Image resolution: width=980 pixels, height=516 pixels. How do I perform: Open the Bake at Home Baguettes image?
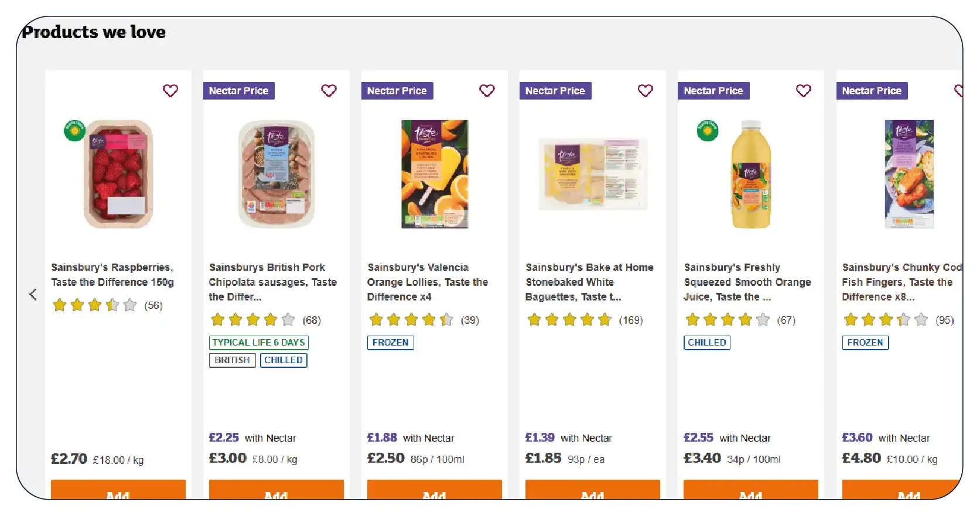click(x=593, y=174)
